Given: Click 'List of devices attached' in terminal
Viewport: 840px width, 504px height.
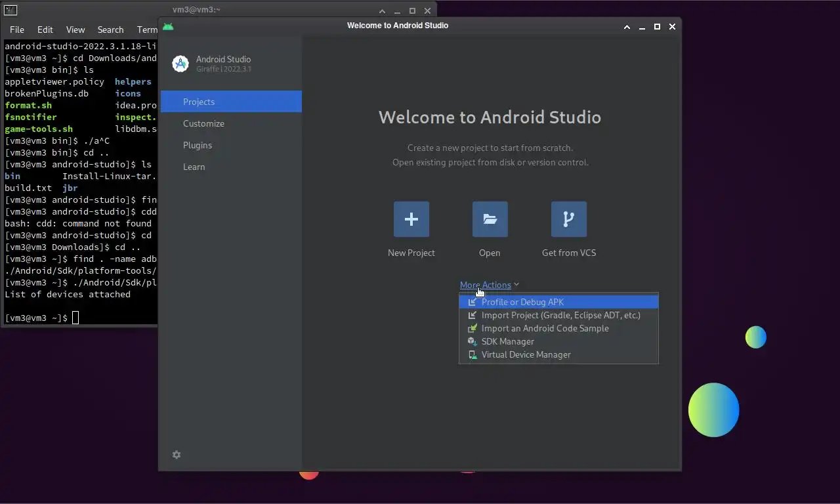Looking at the screenshot, I should (x=68, y=294).
